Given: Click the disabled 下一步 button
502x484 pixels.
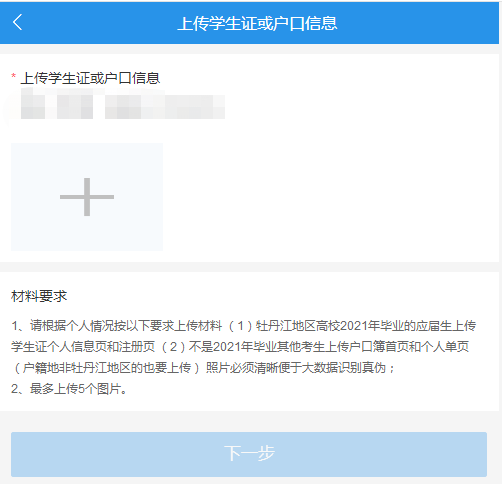Looking at the screenshot, I should pyautogui.click(x=249, y=454).
